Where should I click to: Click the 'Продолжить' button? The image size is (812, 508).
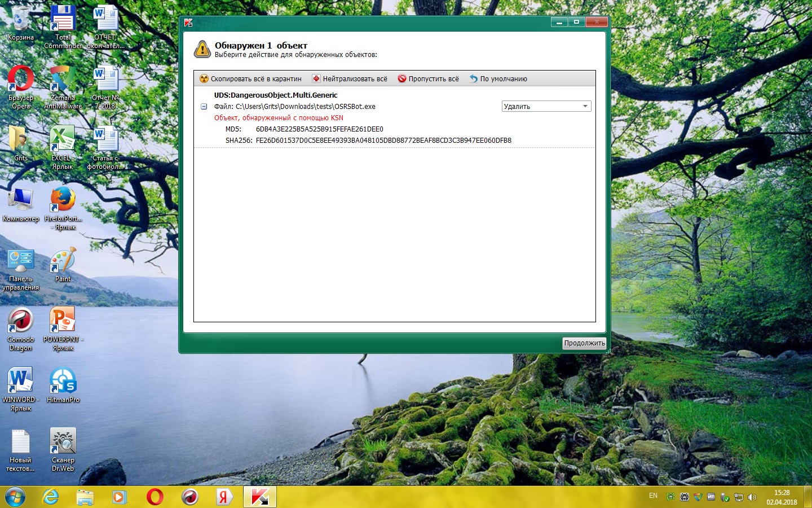[584, 343]
